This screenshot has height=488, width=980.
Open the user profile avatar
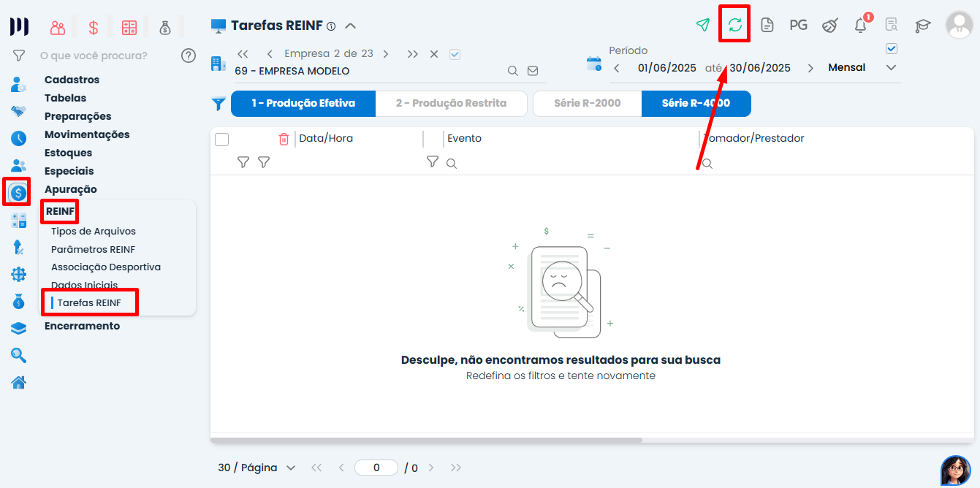coord(959,25)
